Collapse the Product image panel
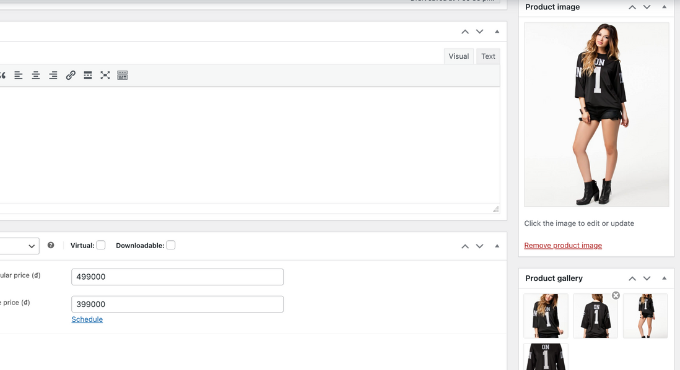The image size is (680, 370). click(x=664, y=7)
